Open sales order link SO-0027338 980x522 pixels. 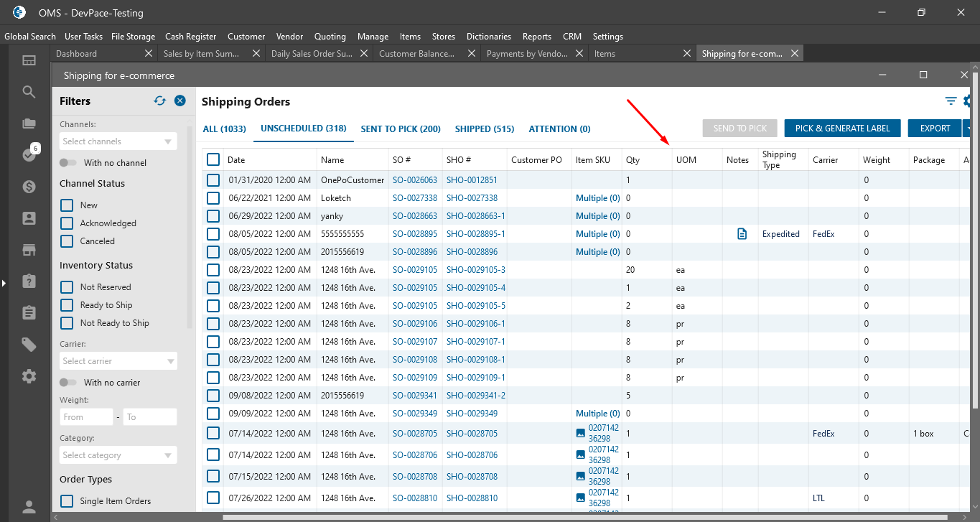[414, 198]
